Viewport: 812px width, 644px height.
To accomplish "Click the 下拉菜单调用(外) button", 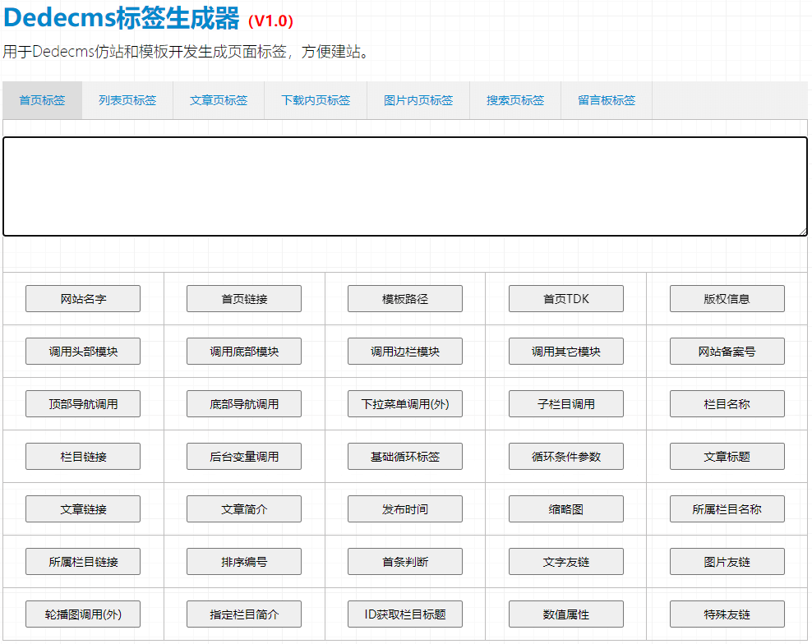I will pos(405,404).
